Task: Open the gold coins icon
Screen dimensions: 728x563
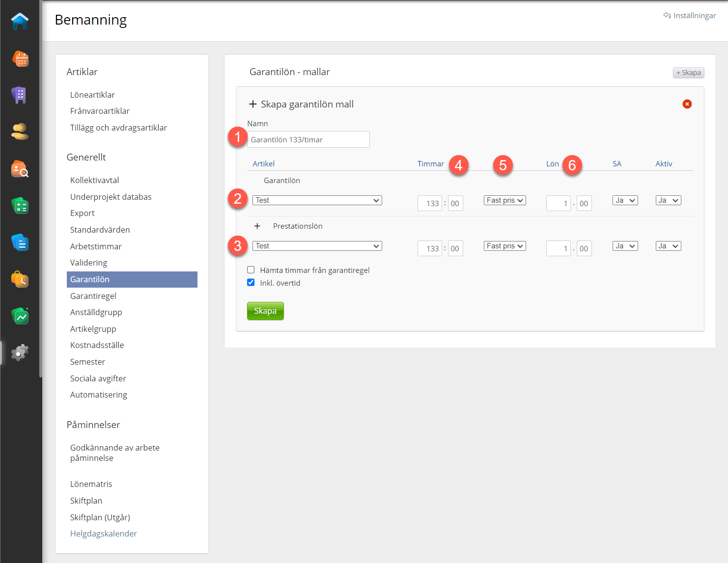Action: pos(20,132)
